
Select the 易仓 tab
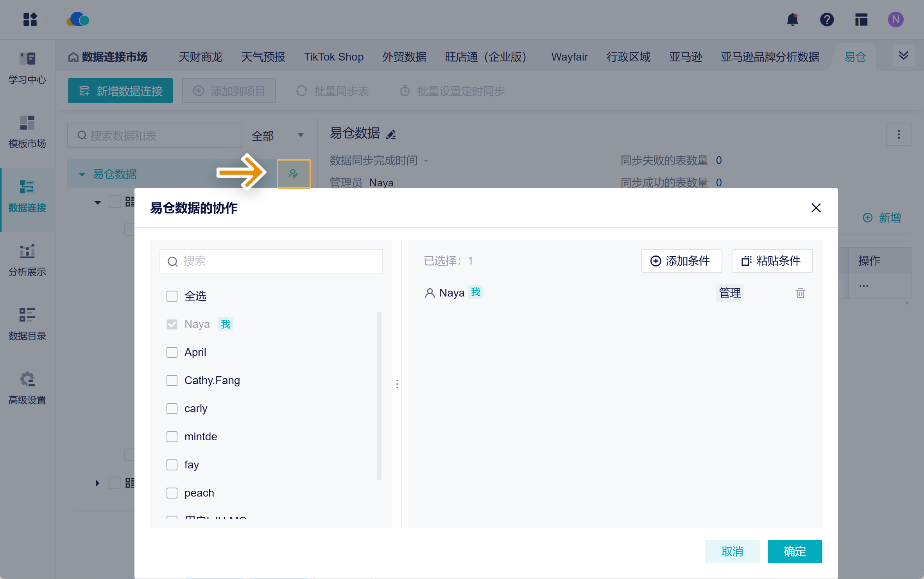[x=855, y=57]
